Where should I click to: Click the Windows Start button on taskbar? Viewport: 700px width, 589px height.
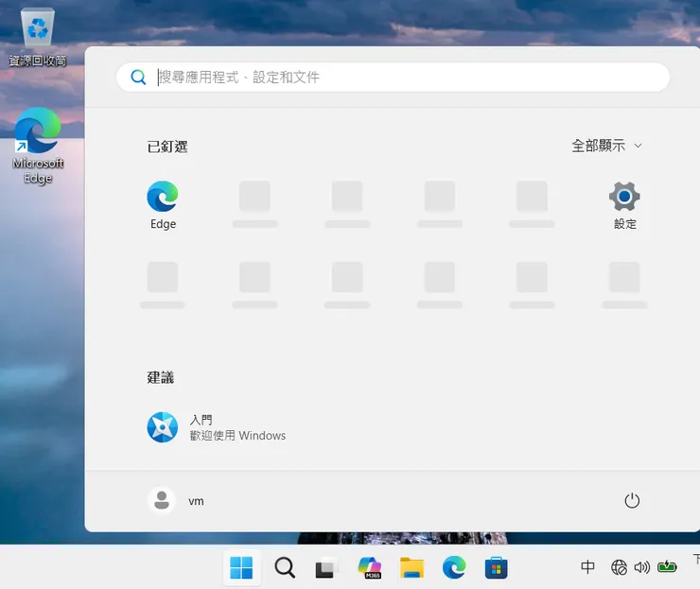[x=241, y=567]
